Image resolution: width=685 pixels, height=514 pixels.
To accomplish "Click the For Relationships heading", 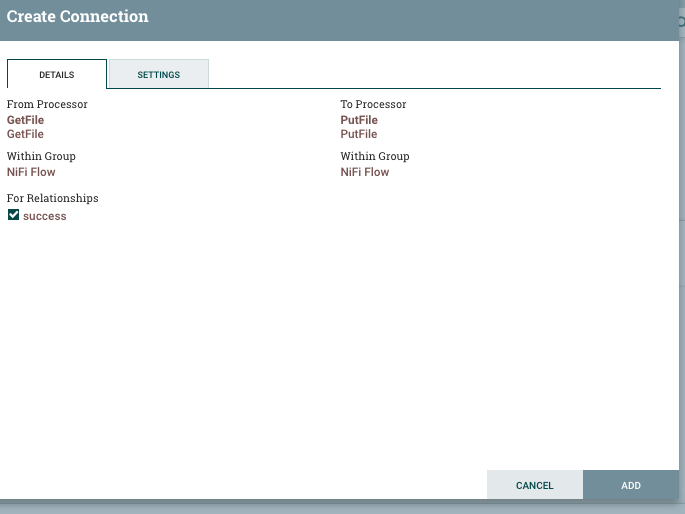I will (x=53, y=198).
